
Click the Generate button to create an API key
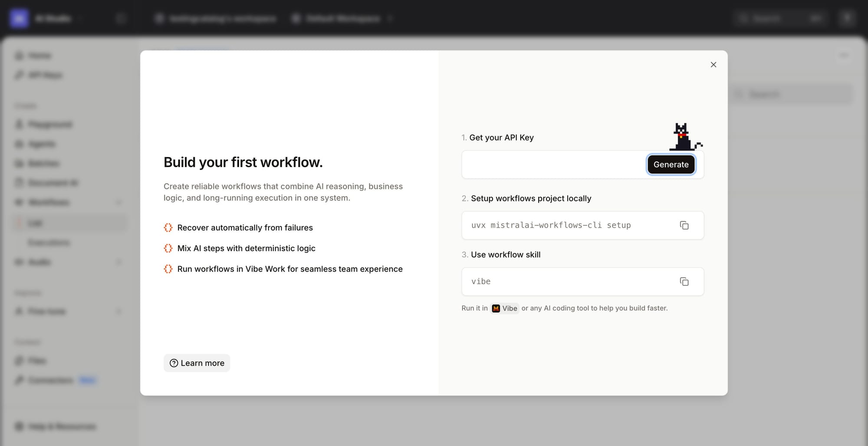click(671, 164)
